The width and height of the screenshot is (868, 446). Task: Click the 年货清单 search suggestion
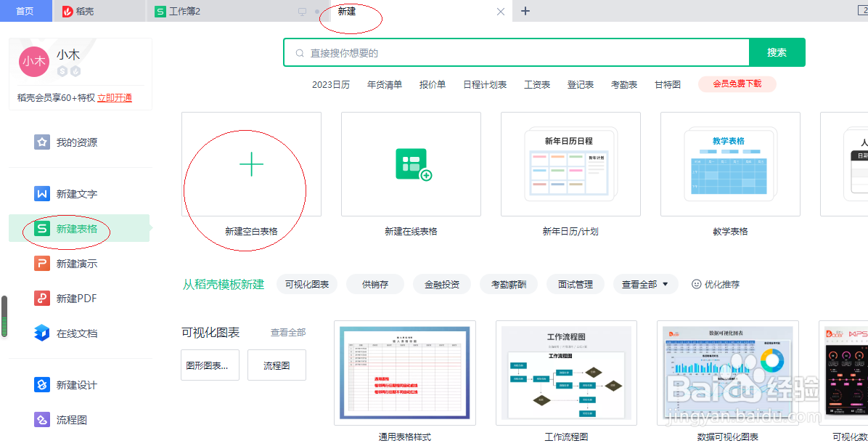pos(385,85)
